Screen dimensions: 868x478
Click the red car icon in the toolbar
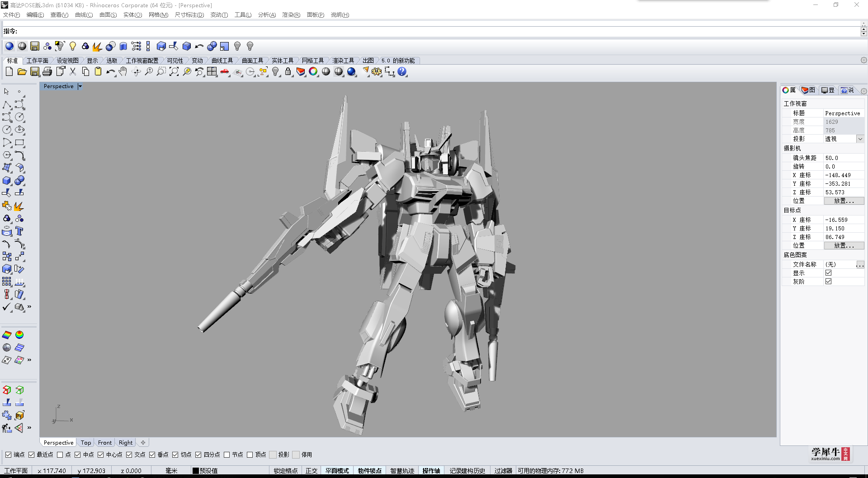(x=224, y=71)
